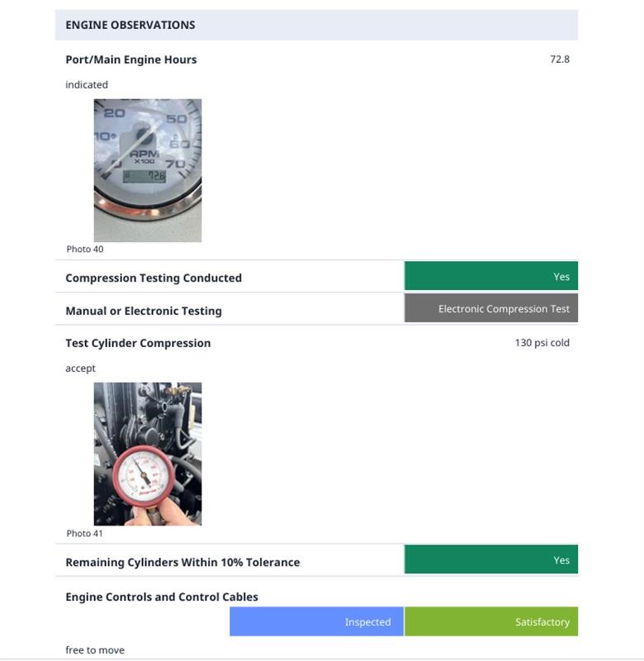Viewport: 644px width, 661px height.
Task: Select the Manual or Electronic Testing label
Action: 144,311
